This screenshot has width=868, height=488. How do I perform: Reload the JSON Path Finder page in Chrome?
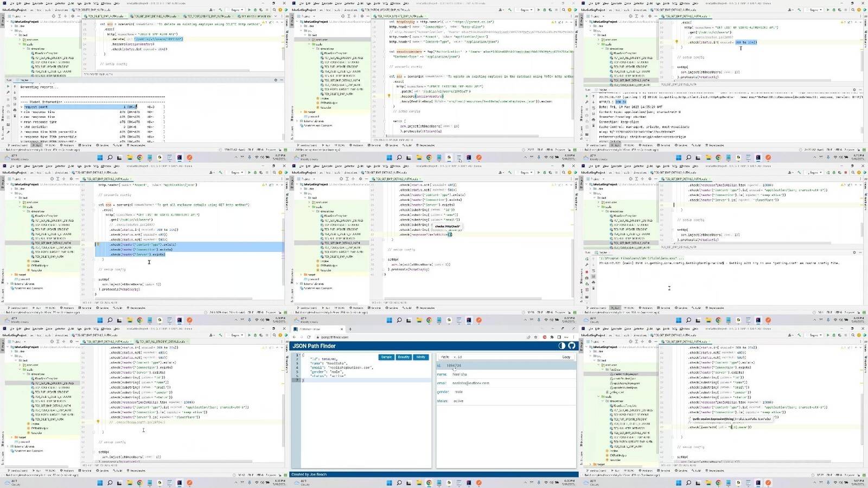(308, 337)
